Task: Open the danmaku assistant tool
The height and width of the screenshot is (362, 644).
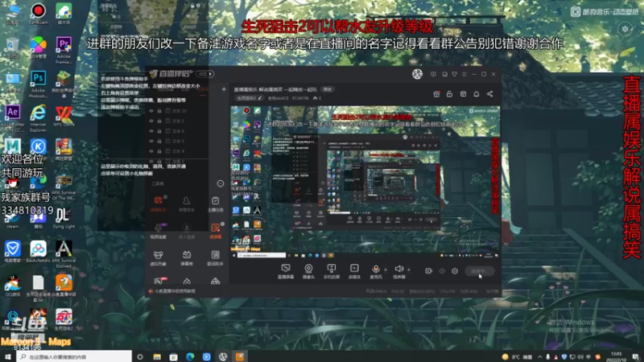Action: click(158, 204)
